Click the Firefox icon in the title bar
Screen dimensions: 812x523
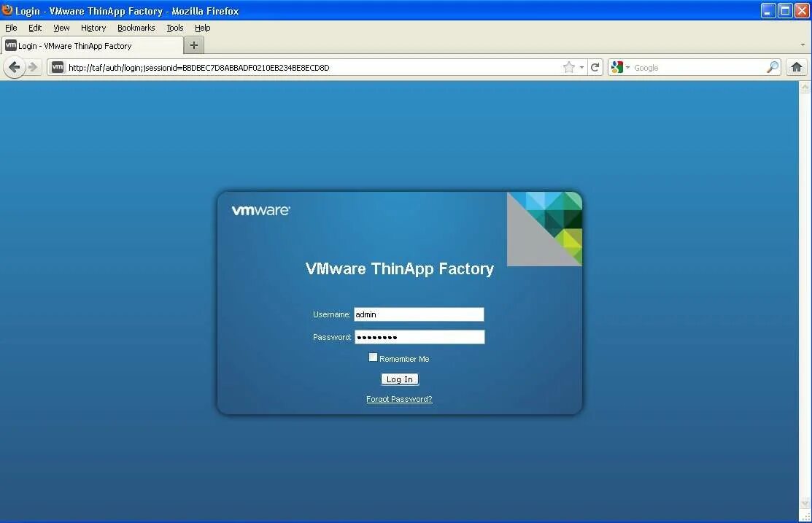6,10
